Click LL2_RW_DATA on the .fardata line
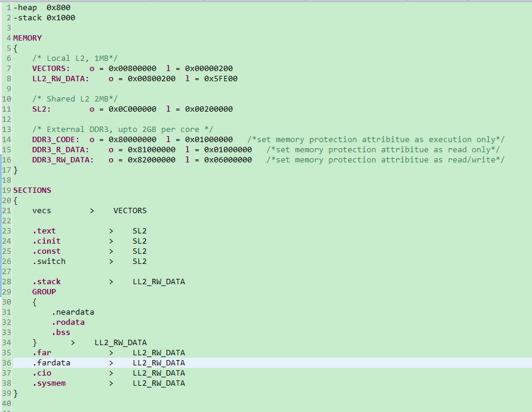 (159, 363)
